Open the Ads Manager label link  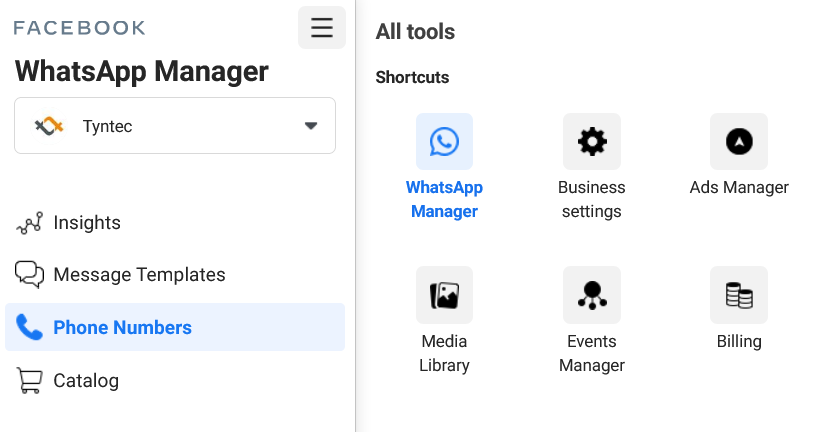pyautogui.click(x=739, y=187)
